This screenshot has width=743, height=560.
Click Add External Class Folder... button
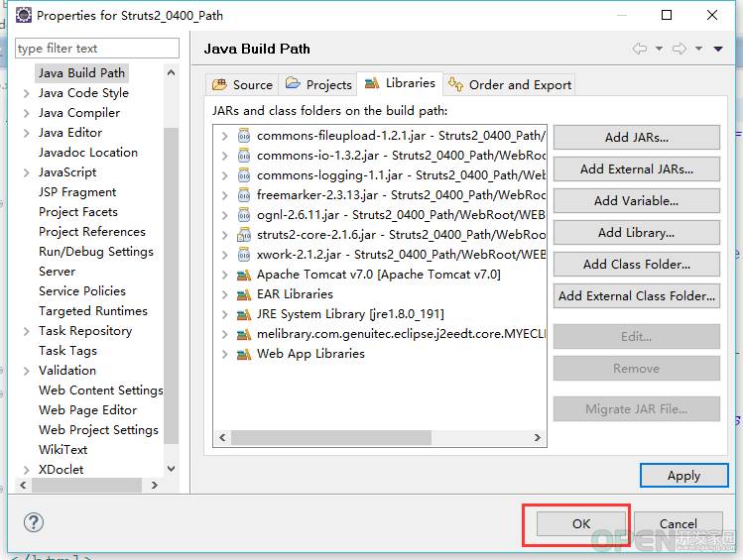click(637, 295)
